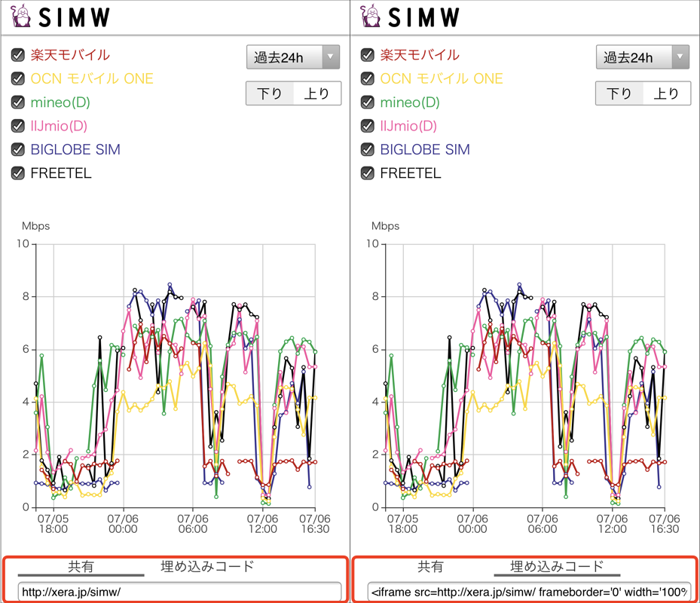The image size is (700, 603).
Task: Click 07/06 12:00 axis label in right chart
Action: coord(612,524)
